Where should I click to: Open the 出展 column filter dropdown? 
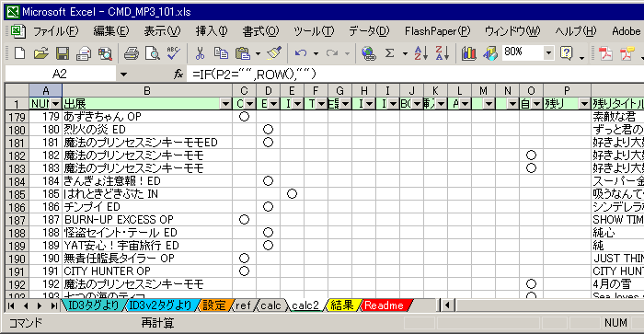click(225, 104)
